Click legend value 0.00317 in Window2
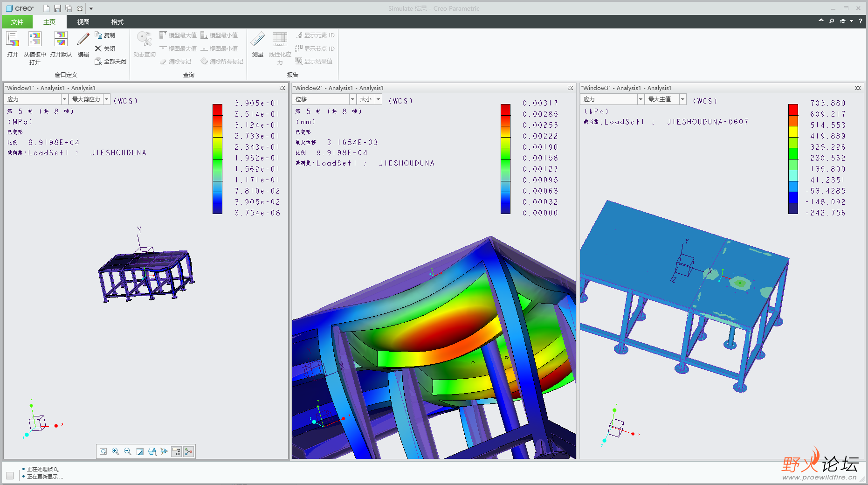 [x=540, y=103]
